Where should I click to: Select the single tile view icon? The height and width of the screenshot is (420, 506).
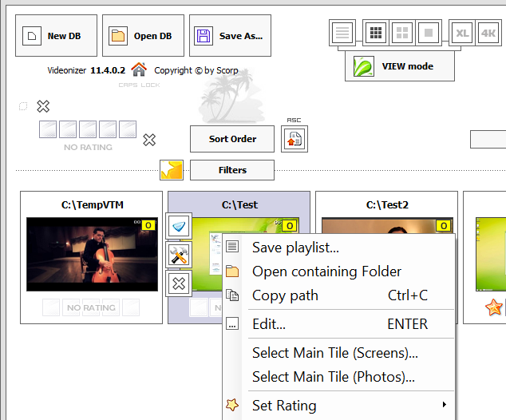pyautogui.click(x=429, y=33)
